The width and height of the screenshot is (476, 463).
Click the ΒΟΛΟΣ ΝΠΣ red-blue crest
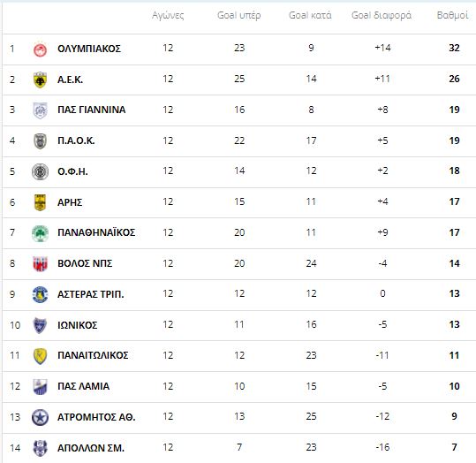tap(40, 263)
